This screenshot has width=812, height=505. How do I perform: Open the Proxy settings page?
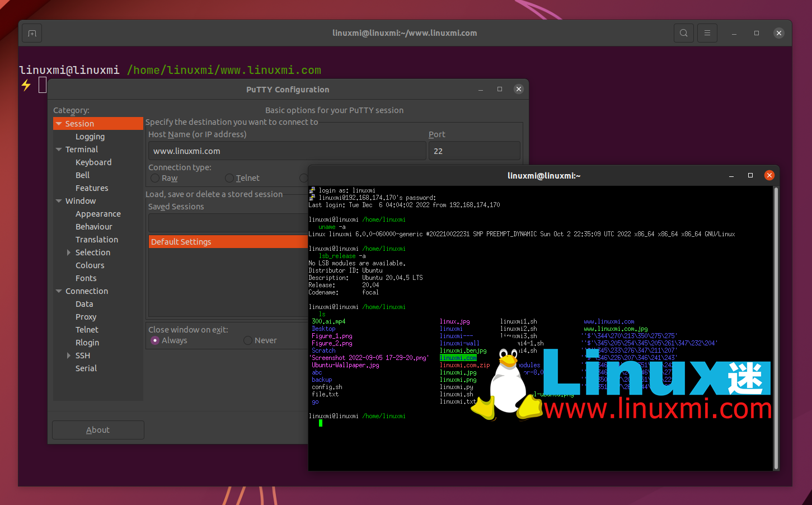coord(86,316)
